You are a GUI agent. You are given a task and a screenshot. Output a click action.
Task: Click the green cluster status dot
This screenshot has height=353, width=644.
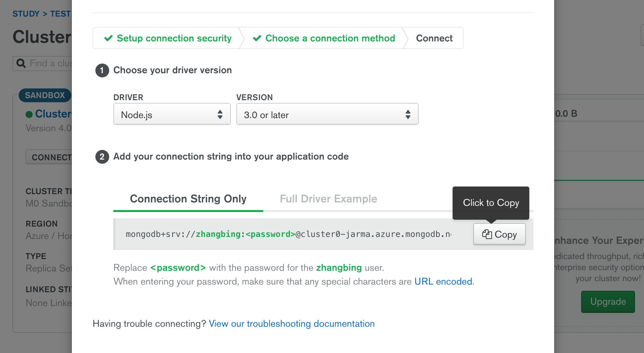(29, 114)
